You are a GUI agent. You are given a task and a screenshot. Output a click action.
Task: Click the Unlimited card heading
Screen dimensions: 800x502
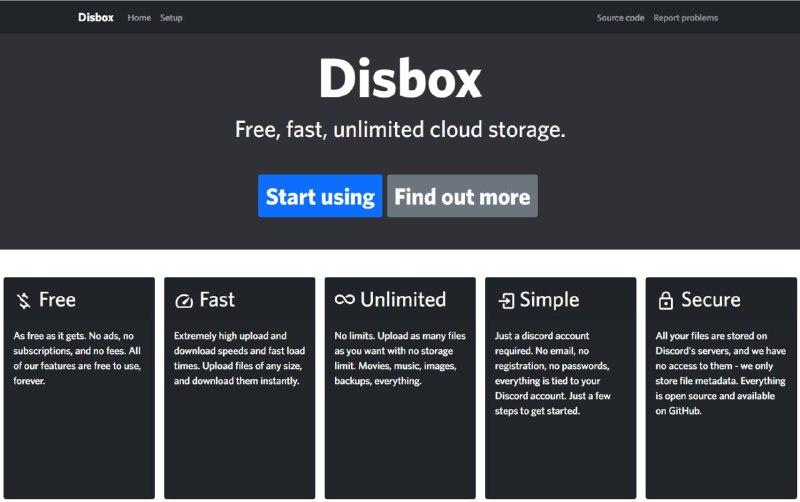tap(403, 299)
